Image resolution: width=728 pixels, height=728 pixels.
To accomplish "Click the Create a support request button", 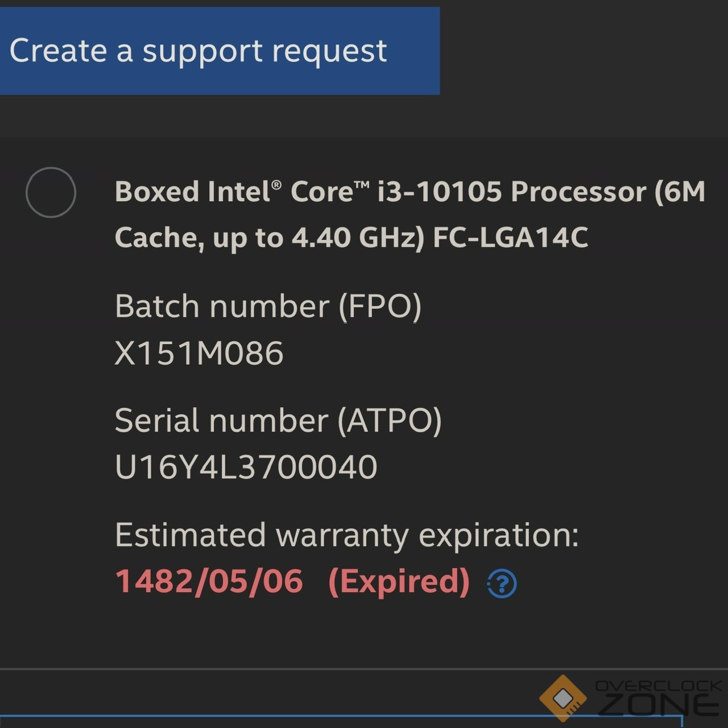I will (219, 51).
